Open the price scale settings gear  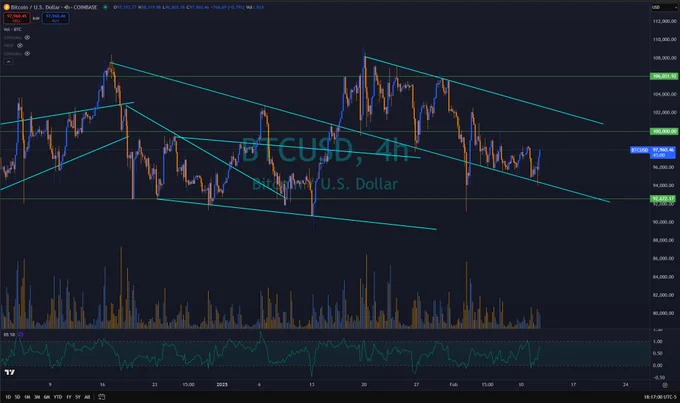click(665, 385)
